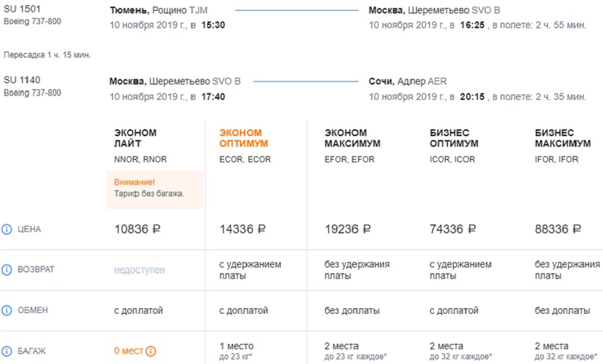Choose the ЭКОНОМ МАКСИМУМ fare header
This screenshot has width=603, height=364.
tap(351, 138)
